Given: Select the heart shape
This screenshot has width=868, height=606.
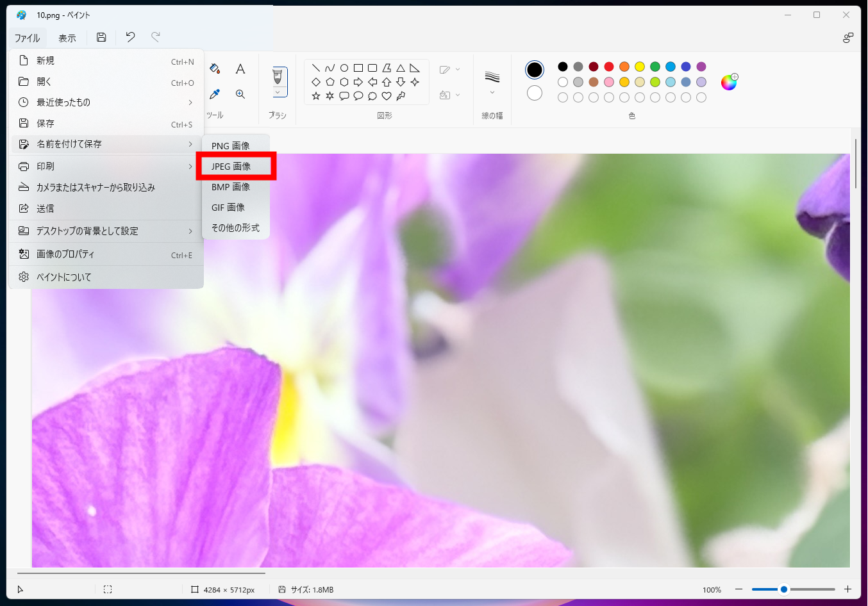Looking at the screenshot, I should (x=387, y=95).
